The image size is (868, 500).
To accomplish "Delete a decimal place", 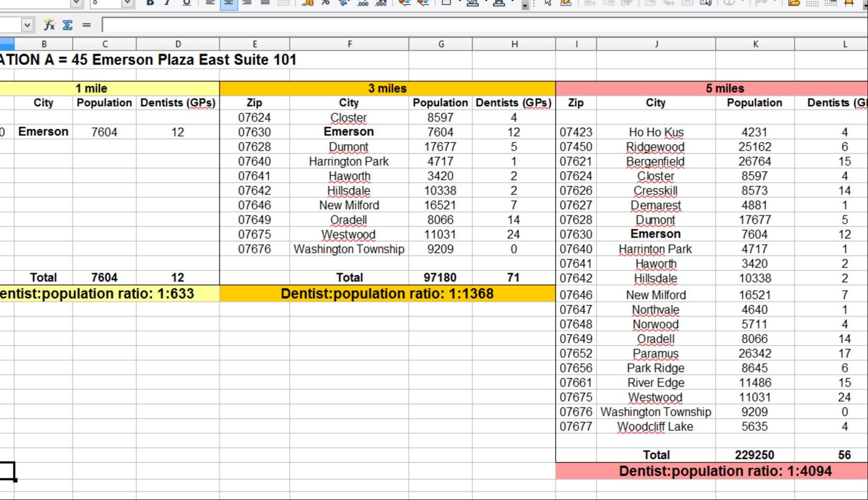I will point(381,3).
